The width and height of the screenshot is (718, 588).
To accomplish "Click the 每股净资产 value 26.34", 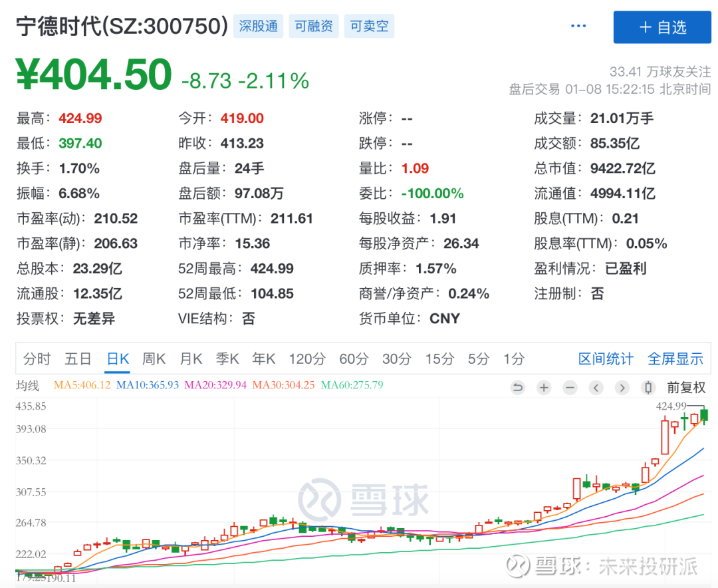I will (x=461, y=243).
